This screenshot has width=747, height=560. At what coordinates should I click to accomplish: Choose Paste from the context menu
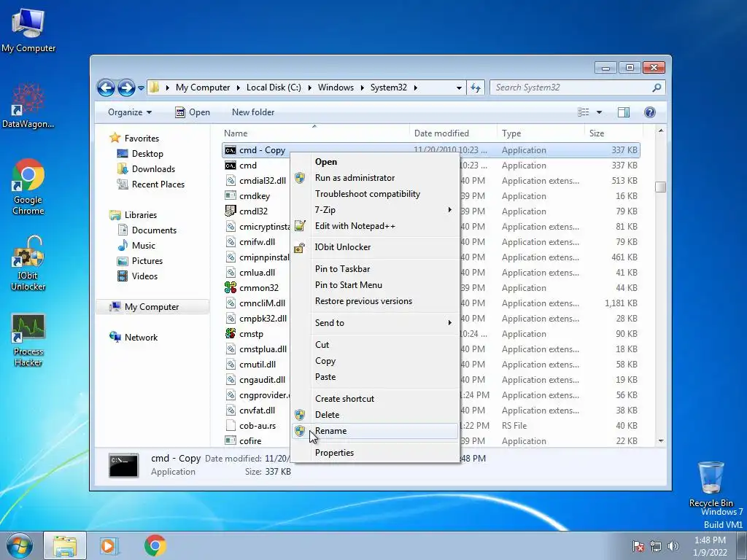click(x=374, y=377)
